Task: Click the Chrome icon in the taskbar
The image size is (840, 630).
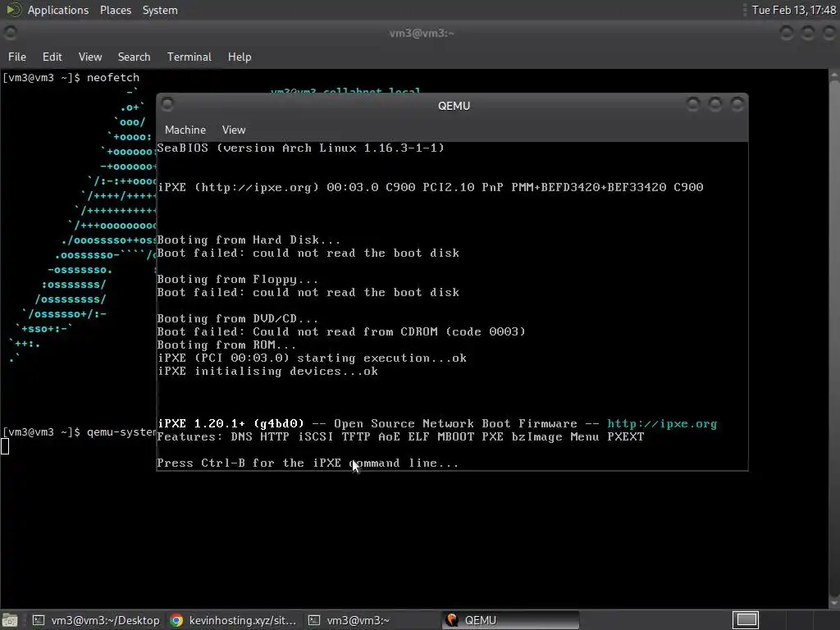Action: 176,620
